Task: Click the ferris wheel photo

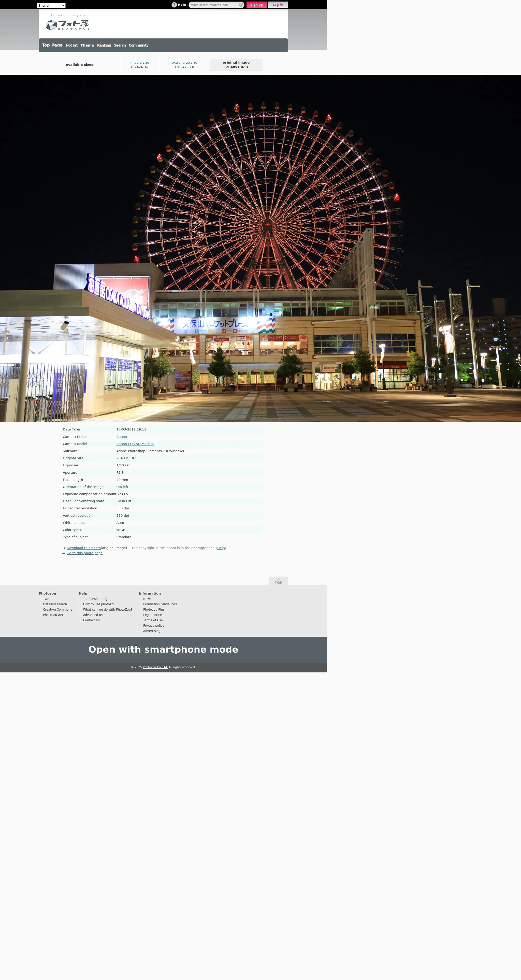Action: (260, 248)
